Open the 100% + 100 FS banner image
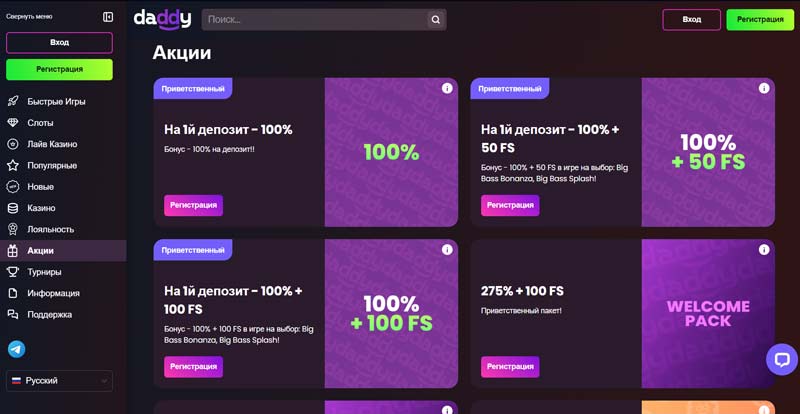Image resolution: width=800 pixels, height=414 pixels. coord(391,313)
